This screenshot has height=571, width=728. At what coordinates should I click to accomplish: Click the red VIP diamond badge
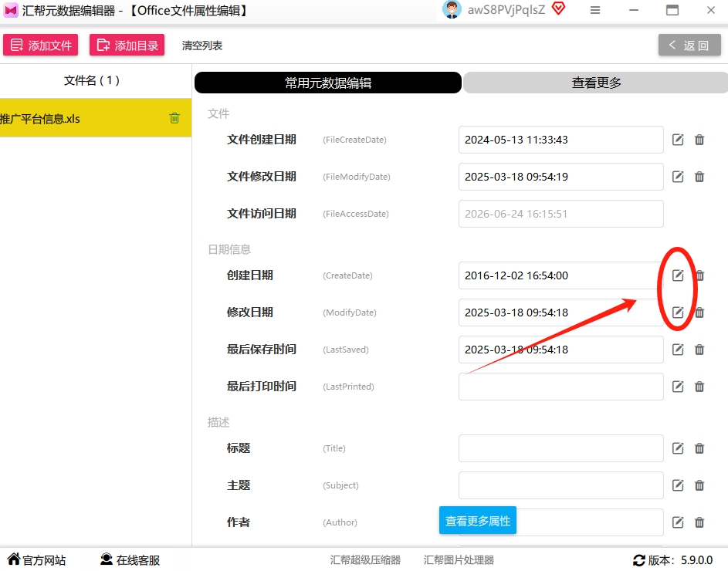[x=558, y=8]
